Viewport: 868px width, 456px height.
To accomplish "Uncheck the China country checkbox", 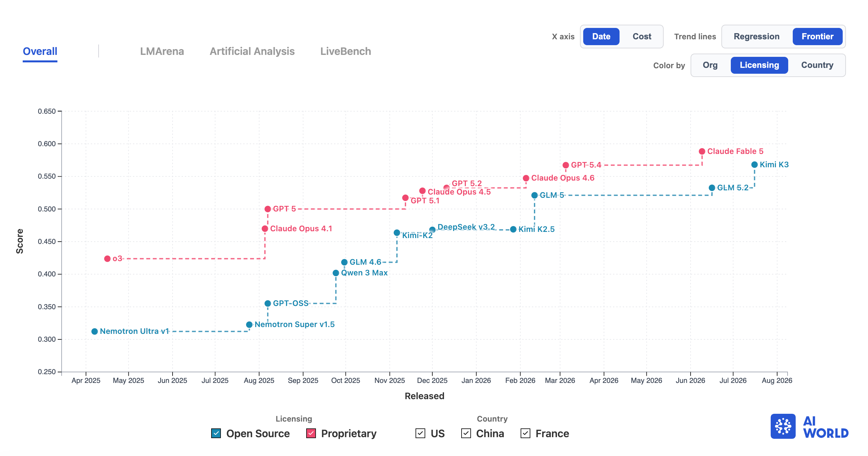I will point(466,433).
